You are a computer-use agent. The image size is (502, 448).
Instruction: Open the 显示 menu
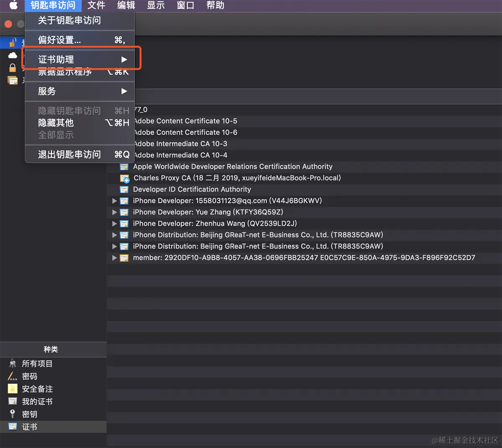tap(156, 5)
